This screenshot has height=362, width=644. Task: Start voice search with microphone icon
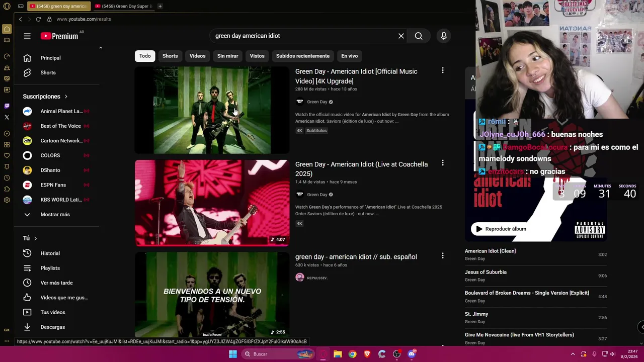coord(443,36)
